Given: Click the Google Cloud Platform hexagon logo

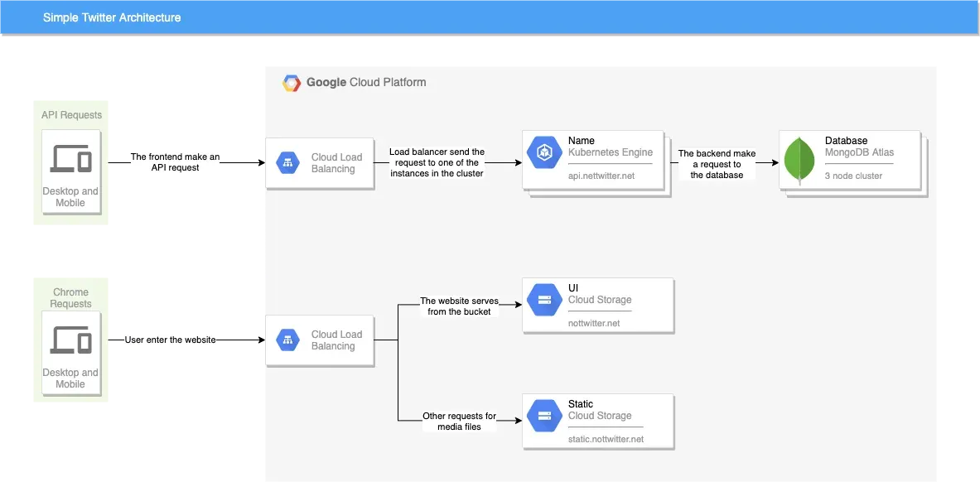Looking at the screenshot, I should (x=292, y=83).
